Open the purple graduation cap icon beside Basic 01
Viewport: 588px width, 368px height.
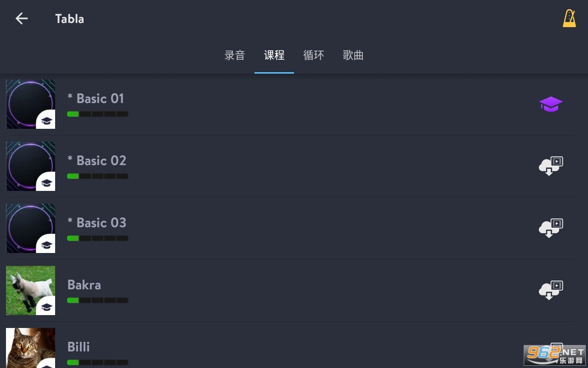click(x=550, y=104)
